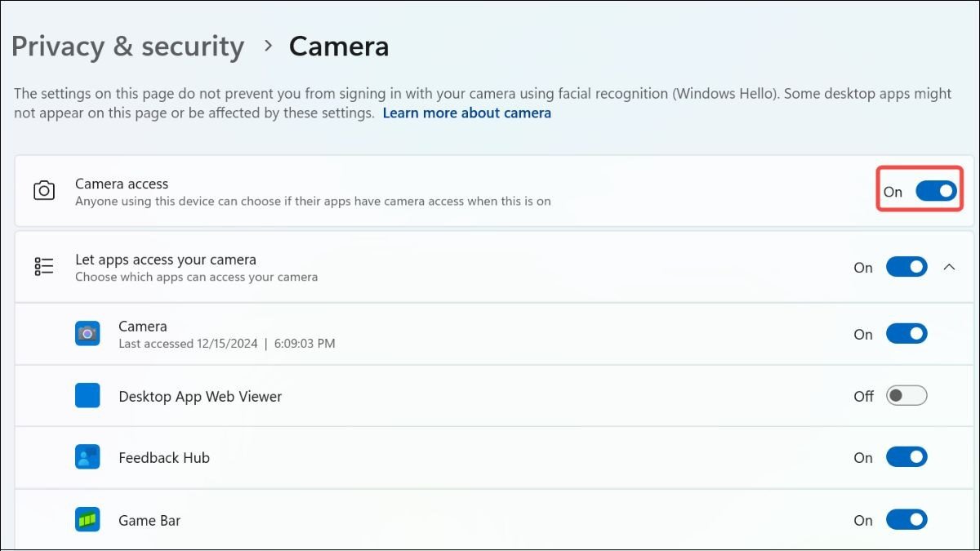
Task: Click the Desktop App Web Viewer icon
Action: tap(87, 396)
